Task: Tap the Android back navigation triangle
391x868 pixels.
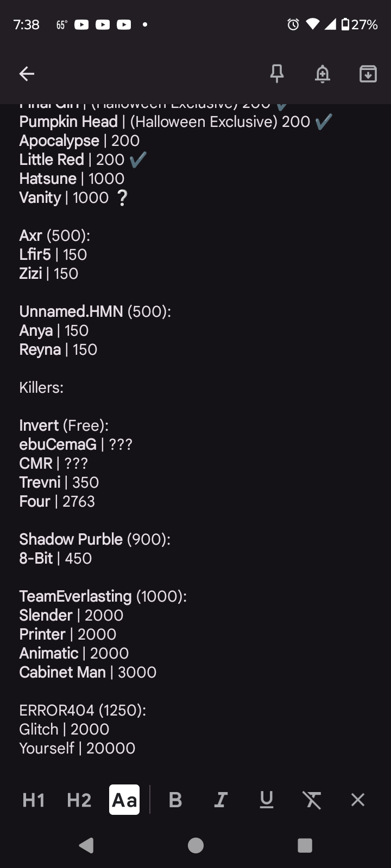Action: tap(86, 845)
